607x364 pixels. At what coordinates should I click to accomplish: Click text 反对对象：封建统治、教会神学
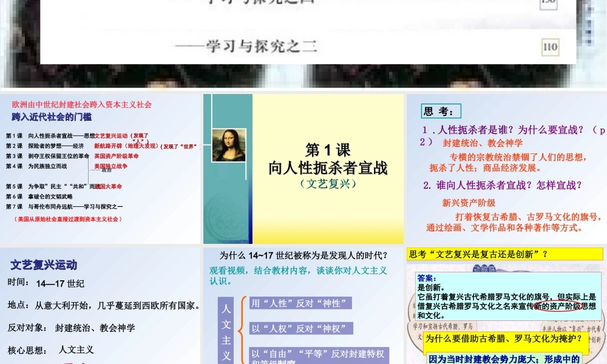click(x=71, y=328)
